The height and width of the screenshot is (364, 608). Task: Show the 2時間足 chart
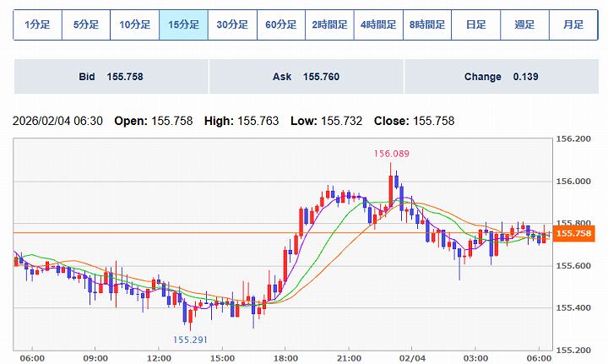click(x=329, y=25)
